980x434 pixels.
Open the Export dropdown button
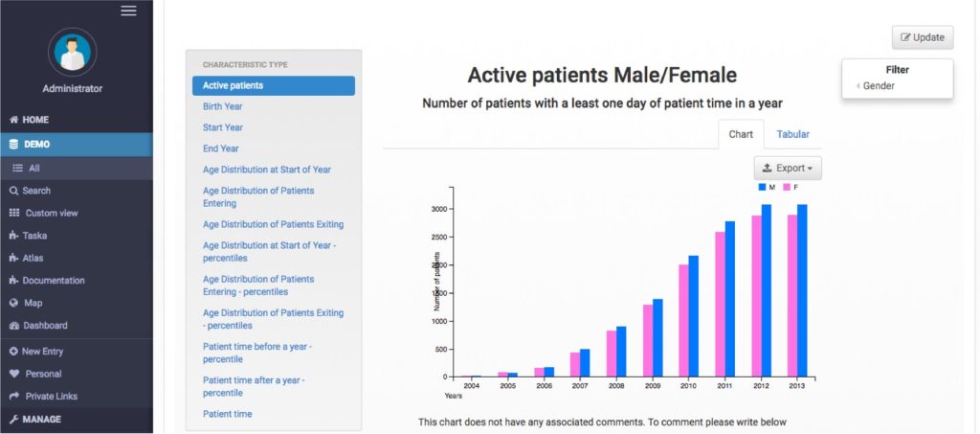pyautogui.click(x=788, y=169)
